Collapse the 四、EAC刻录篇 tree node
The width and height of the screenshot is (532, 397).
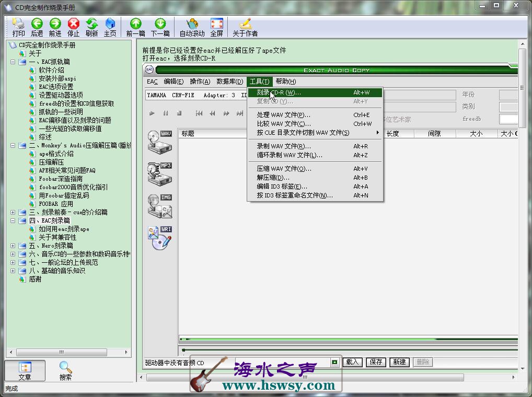[13, 221]
